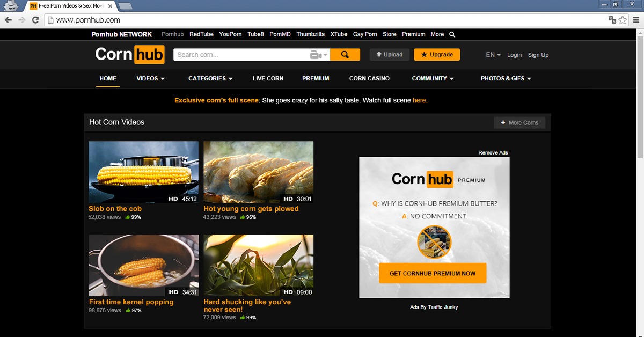
Task: Click thumbs-up icon beside 52,038 views
Action: (128, 217)
